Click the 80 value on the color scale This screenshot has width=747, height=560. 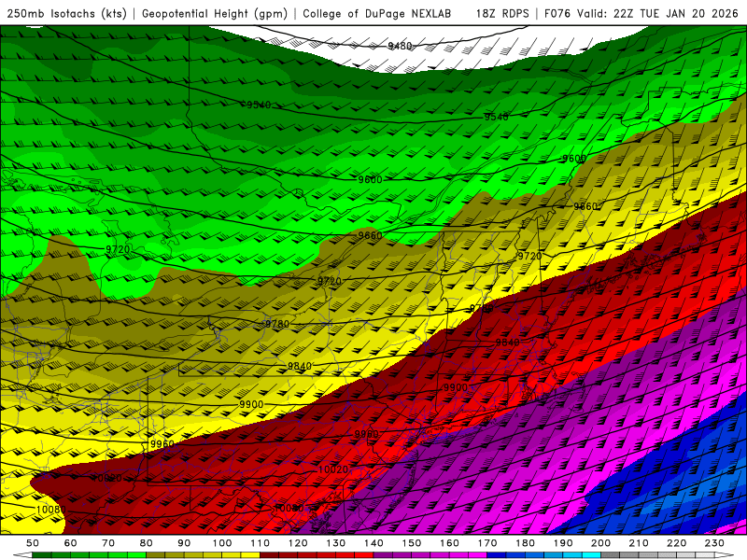tap(146, 543)
